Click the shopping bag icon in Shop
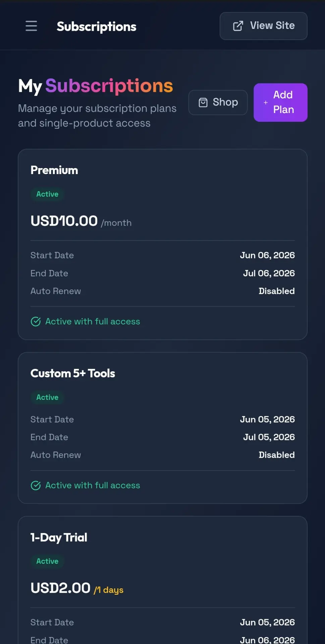Image resolution: width=325 pixels, height=644 pixels. 203,102
